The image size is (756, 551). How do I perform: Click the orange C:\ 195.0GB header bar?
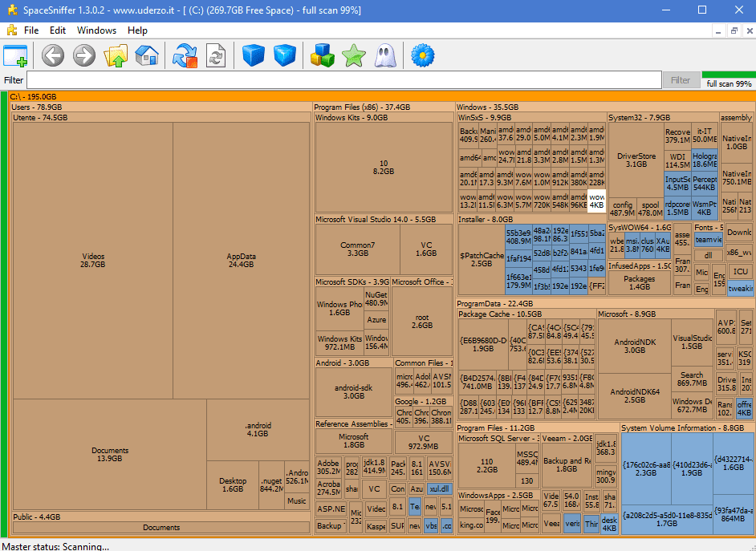click(377, 96)
